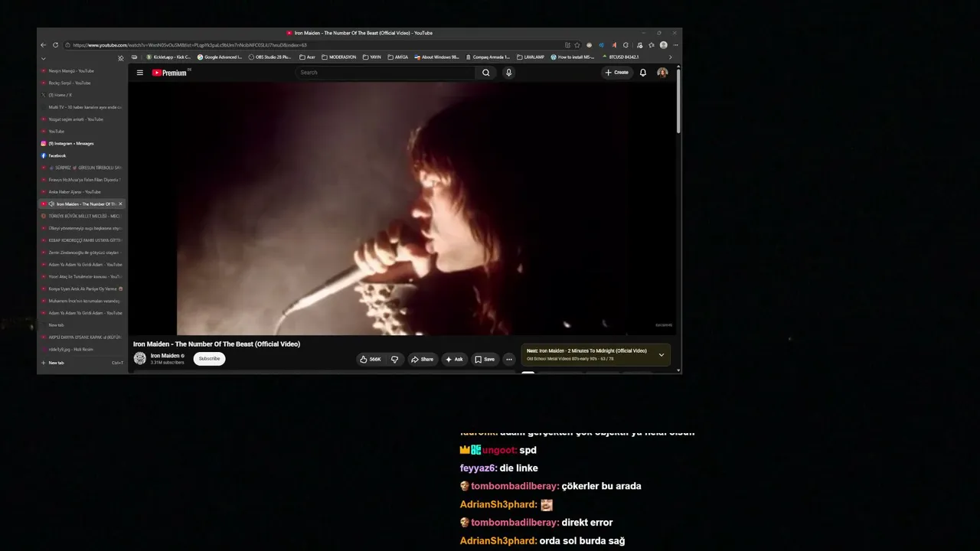
Task: Open browser settings and more menu
Action: point(674,45)
